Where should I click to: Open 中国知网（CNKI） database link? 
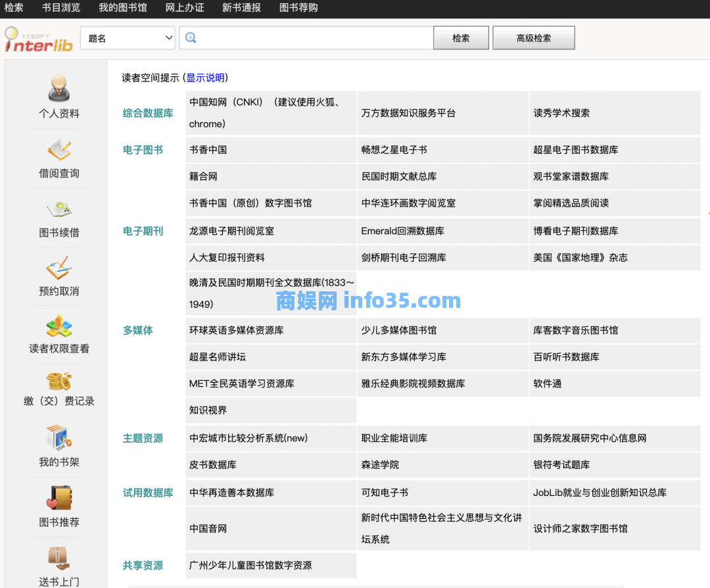271,113
